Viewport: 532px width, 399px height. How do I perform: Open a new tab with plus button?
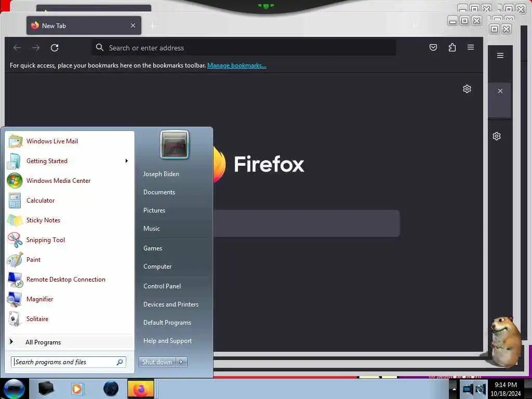pos(153,26)
